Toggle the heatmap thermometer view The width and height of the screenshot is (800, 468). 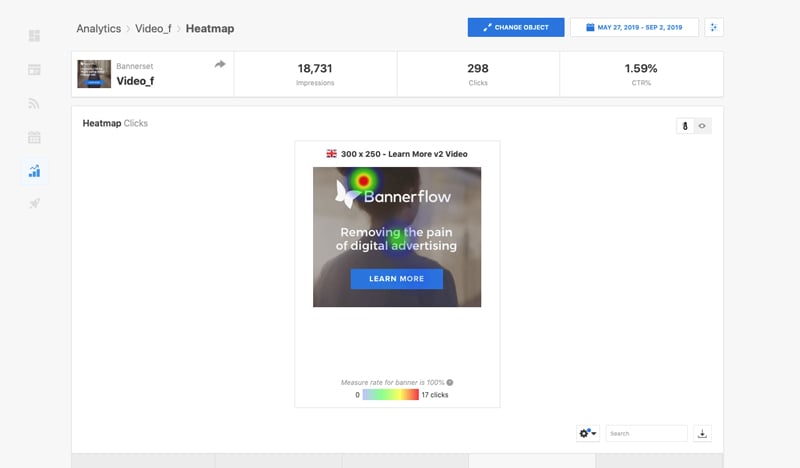(x=685, y=126)
